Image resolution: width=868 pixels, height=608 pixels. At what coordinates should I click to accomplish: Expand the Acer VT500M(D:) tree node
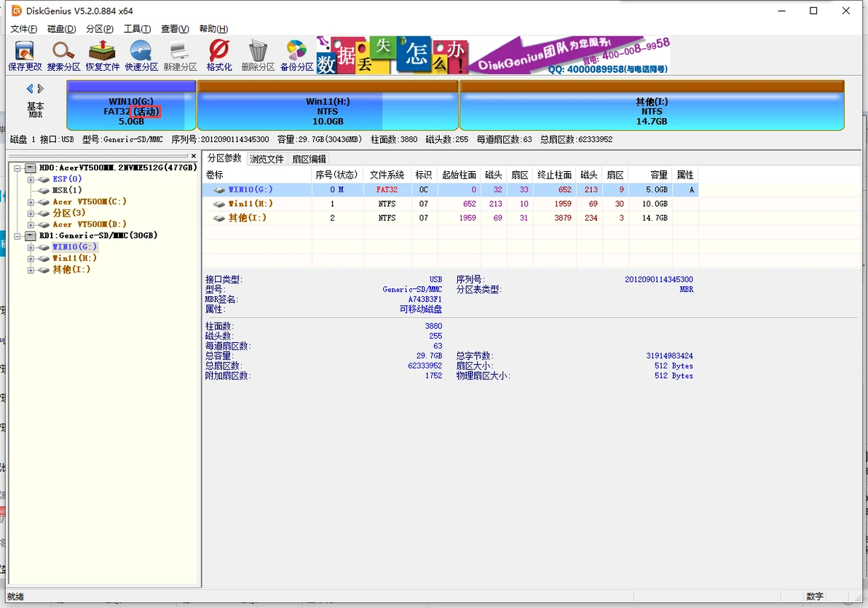click(31, 225)
